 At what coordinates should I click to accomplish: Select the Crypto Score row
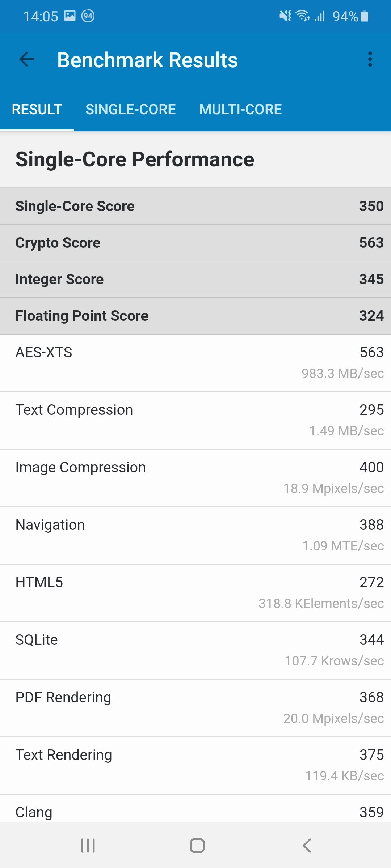click(x=195, y=243)
